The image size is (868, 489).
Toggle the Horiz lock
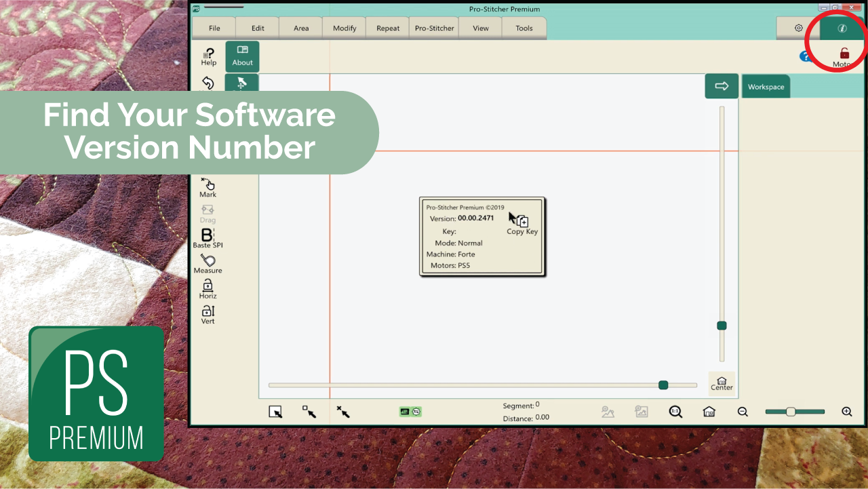[x=208, y=289]
